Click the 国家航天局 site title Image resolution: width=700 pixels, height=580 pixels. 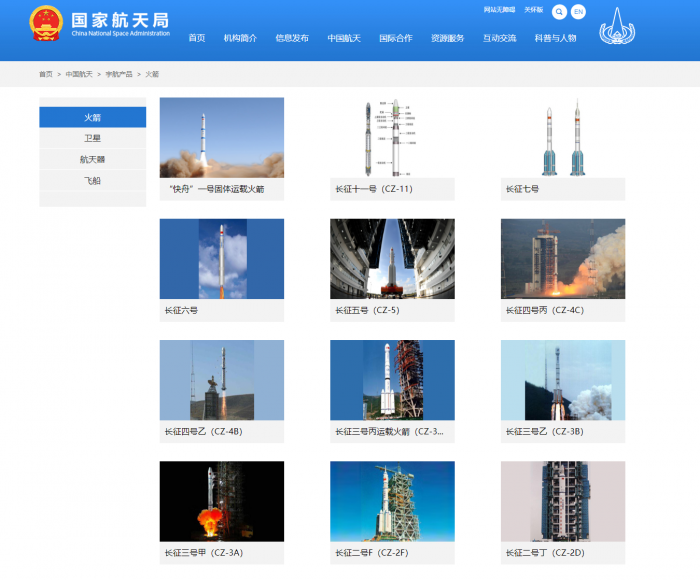(120, 21)
